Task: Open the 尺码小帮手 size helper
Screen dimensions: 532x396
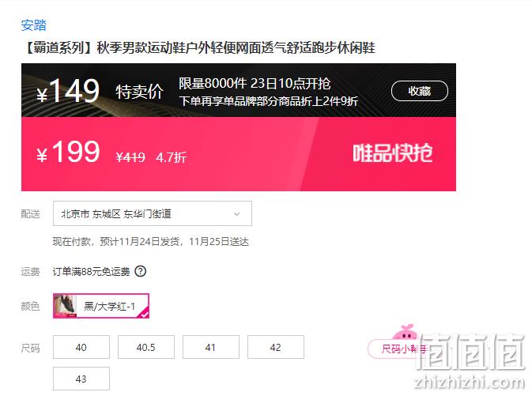Action: tap(398, 349)
